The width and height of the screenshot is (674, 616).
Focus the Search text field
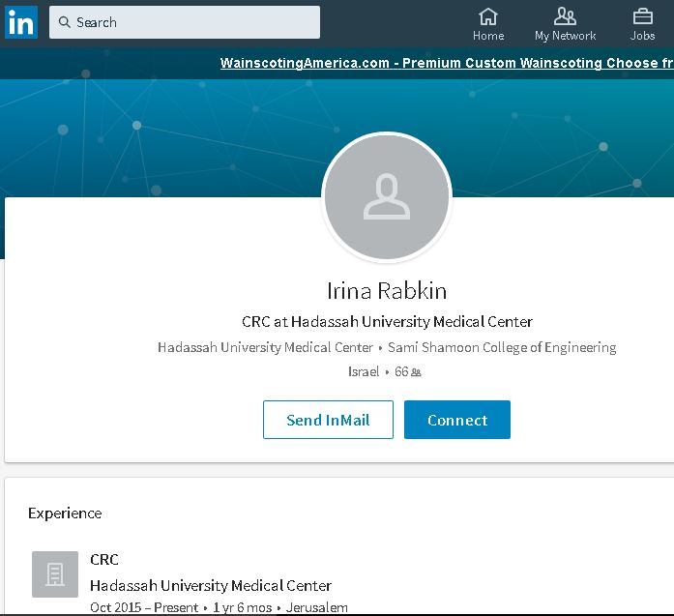(193, 22)
